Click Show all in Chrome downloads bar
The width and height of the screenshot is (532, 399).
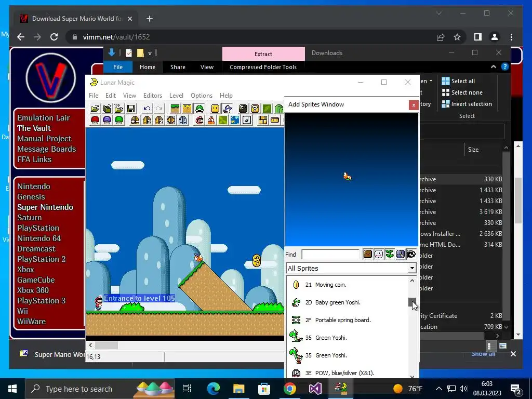483,354
